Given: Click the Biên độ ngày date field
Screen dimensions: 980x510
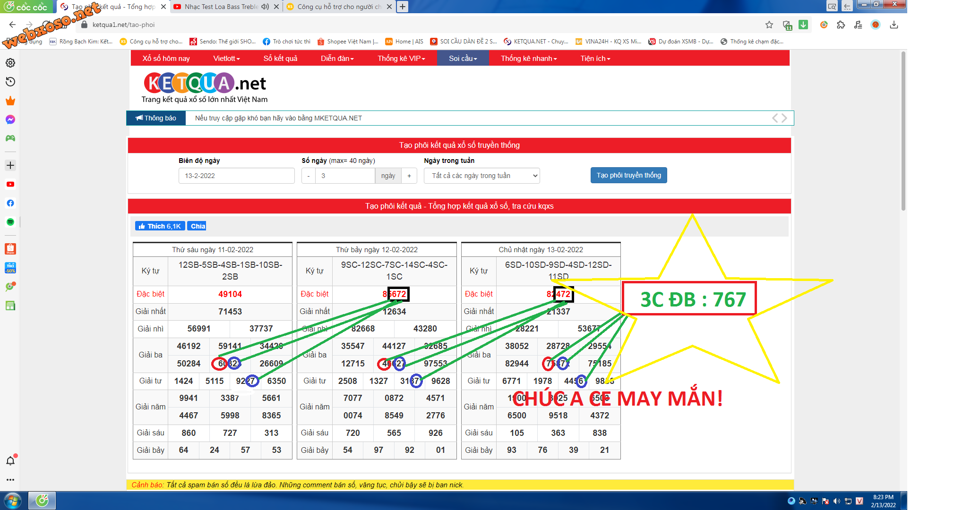Looking at the screenshot, I should point(236,176).
